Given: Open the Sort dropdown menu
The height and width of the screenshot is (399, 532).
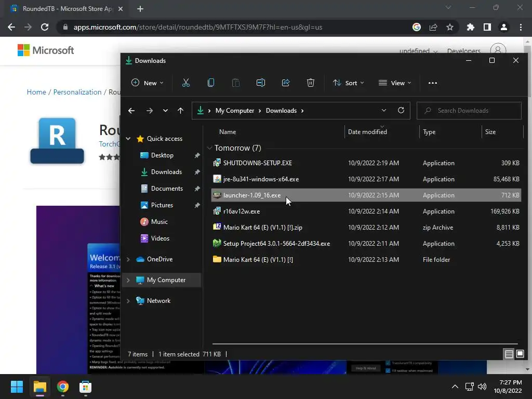Looking at the screenshot, I should (x=348, y=83).
